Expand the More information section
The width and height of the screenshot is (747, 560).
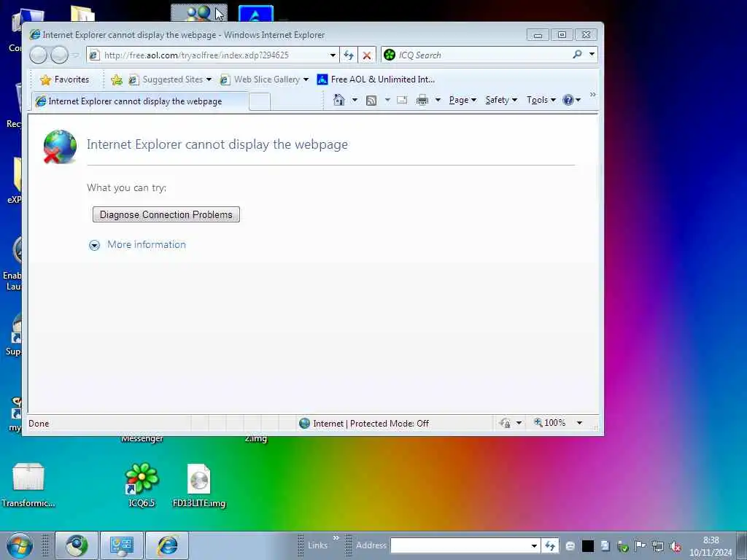pos(94,245)
